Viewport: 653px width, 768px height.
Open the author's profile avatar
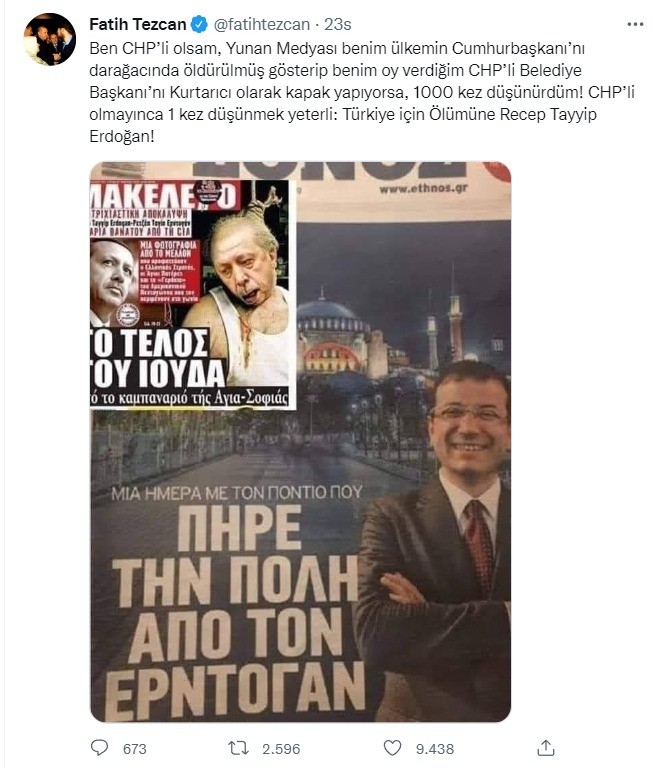click(x=49, y=39)
